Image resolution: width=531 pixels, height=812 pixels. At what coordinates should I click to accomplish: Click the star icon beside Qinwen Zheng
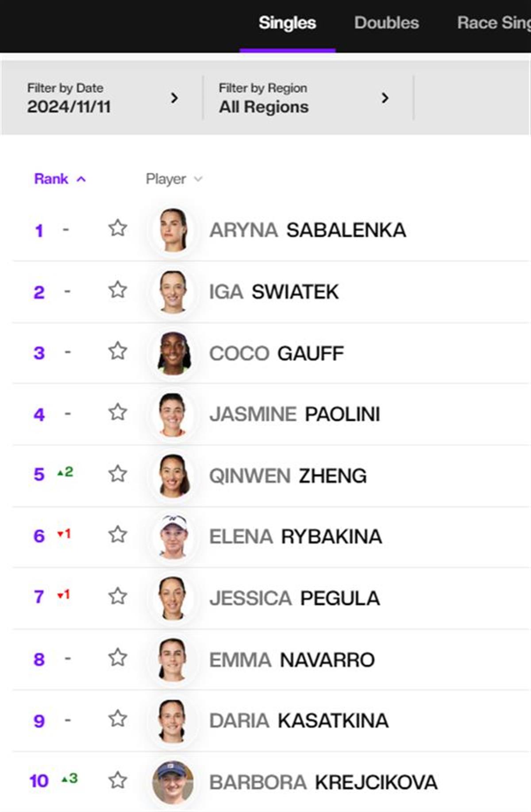tap(118, 474)
